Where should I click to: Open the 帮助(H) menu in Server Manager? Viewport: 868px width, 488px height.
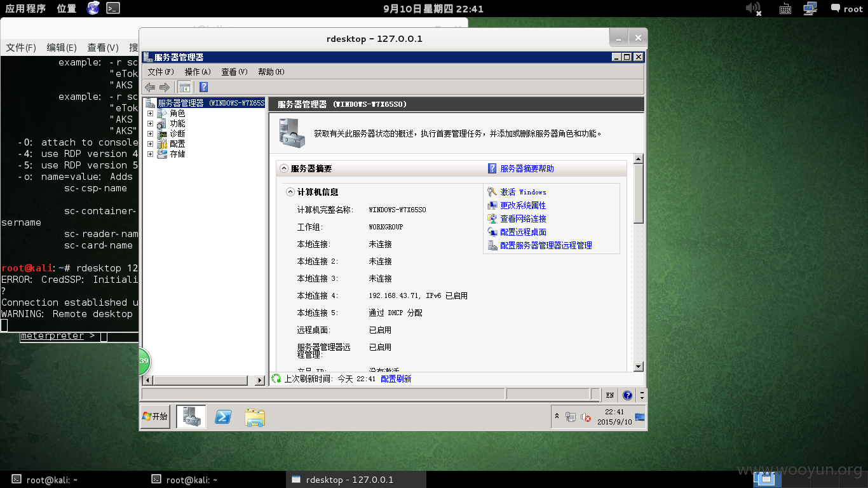tap(271, 72)
